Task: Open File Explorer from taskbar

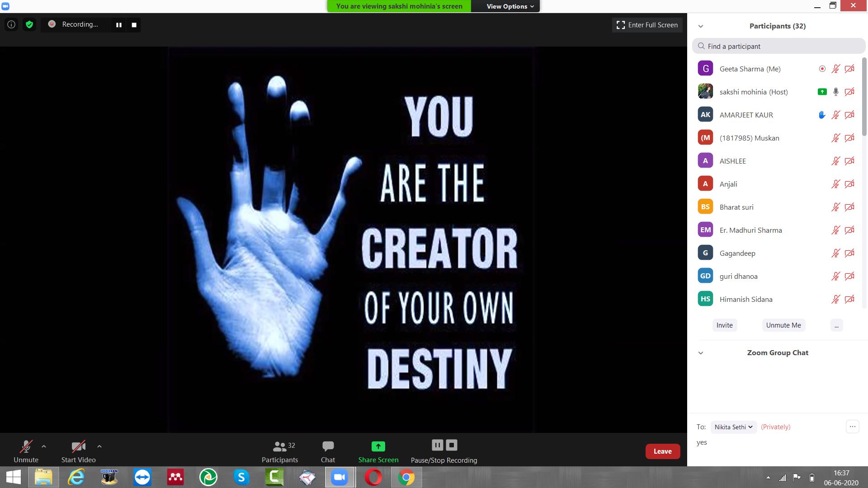Action: click(x=43, y=477)
